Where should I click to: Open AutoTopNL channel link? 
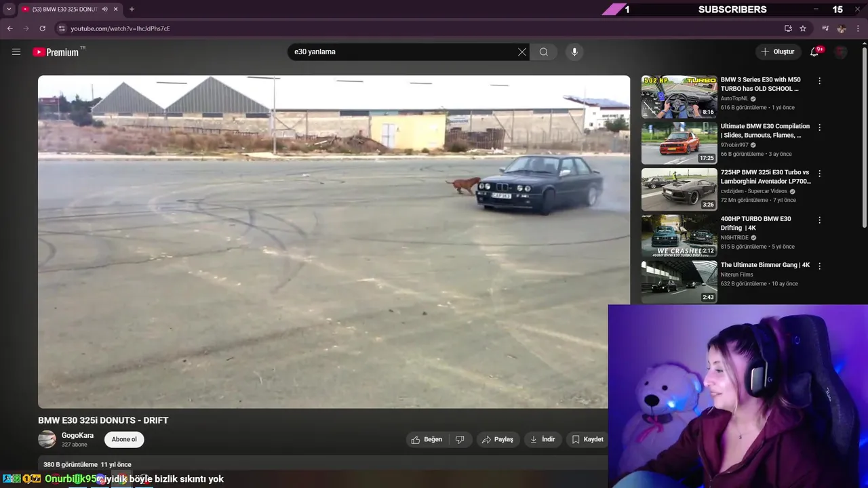734,98
